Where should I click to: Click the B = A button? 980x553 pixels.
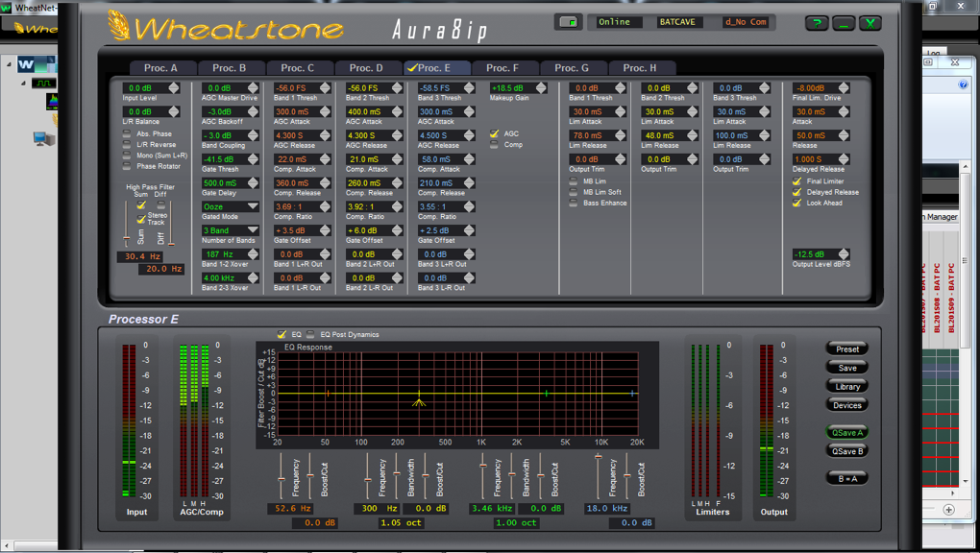coord(847,479)
